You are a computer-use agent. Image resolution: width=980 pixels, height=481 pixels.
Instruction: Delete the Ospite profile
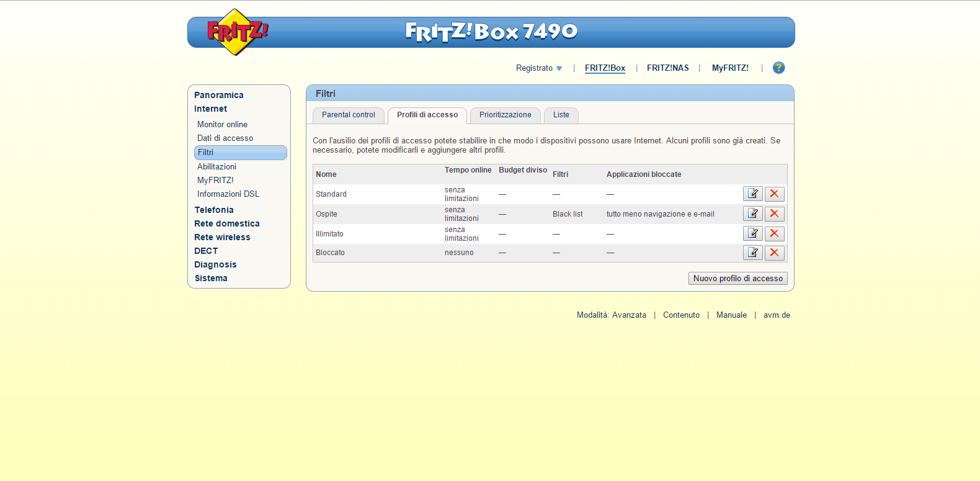click(774, 214)
